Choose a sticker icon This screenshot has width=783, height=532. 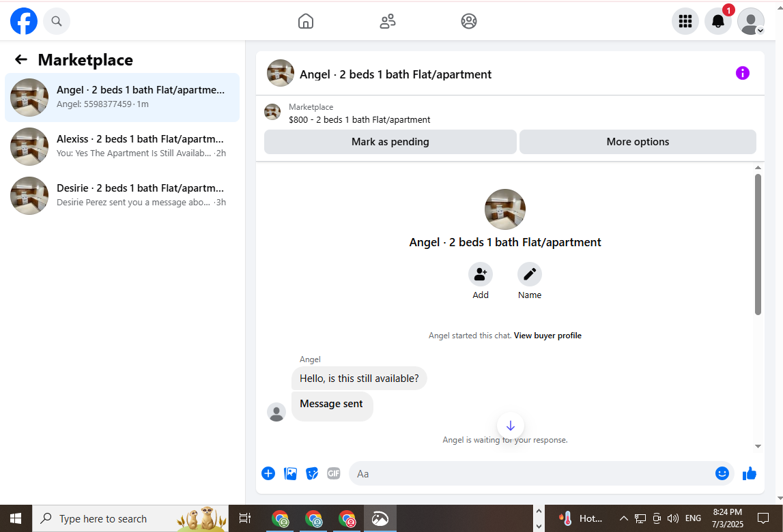pos(312,473)
